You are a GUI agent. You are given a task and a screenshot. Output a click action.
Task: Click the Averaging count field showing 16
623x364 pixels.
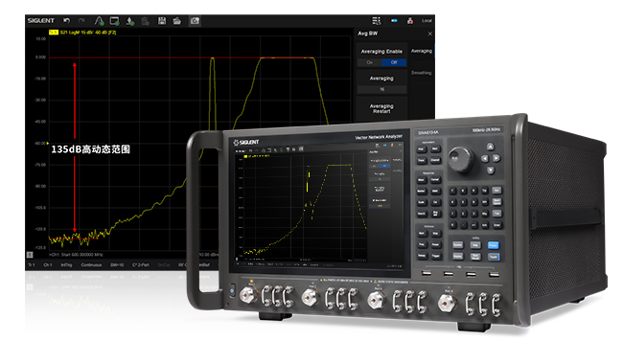coord(381,89)
